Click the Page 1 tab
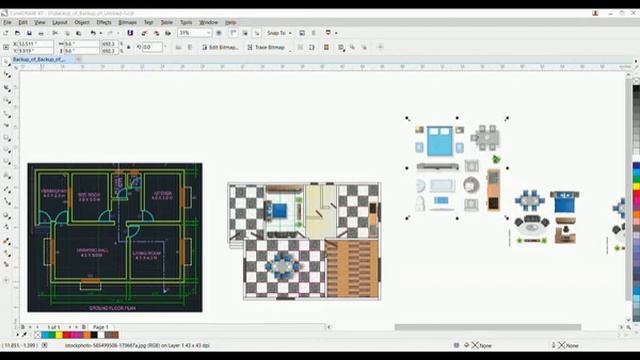This screenshot has width=640, height=360. (x=100, y=327)
